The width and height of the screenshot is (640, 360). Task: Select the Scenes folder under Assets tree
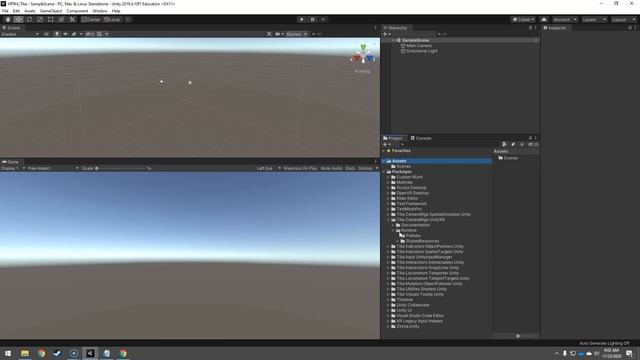coord(404,167)
